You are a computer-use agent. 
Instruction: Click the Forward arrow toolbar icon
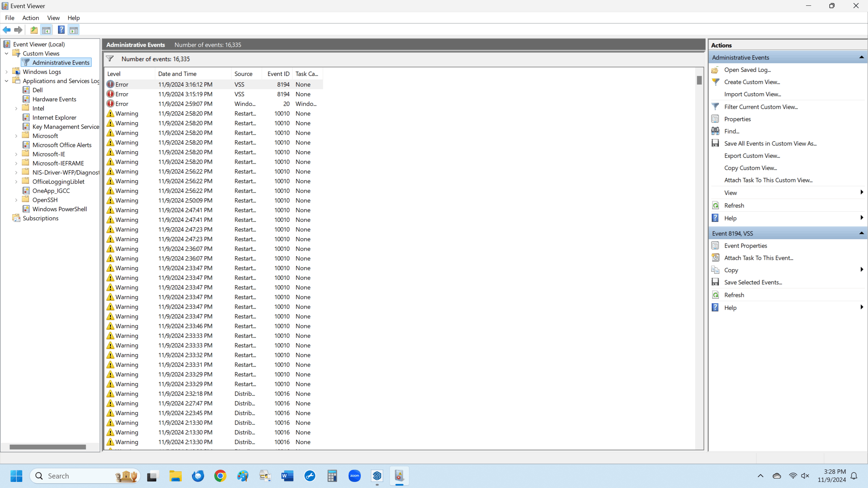[18, 30]
